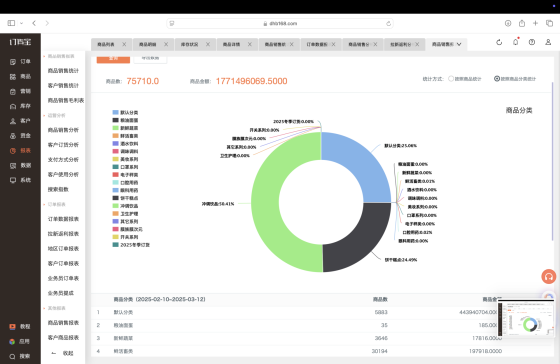Open chevron beside browser sidebar button
560x364 pixels.
coord(21,23)
